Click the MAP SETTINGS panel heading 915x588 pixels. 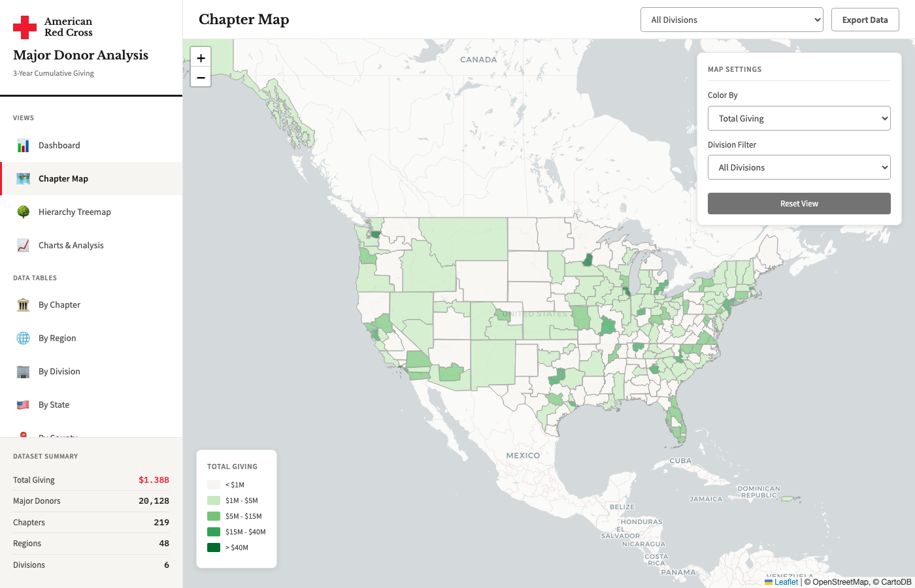point(735,69)
